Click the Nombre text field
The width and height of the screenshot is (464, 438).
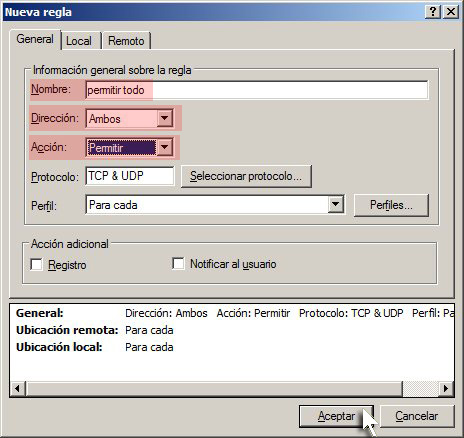[257, 90]
